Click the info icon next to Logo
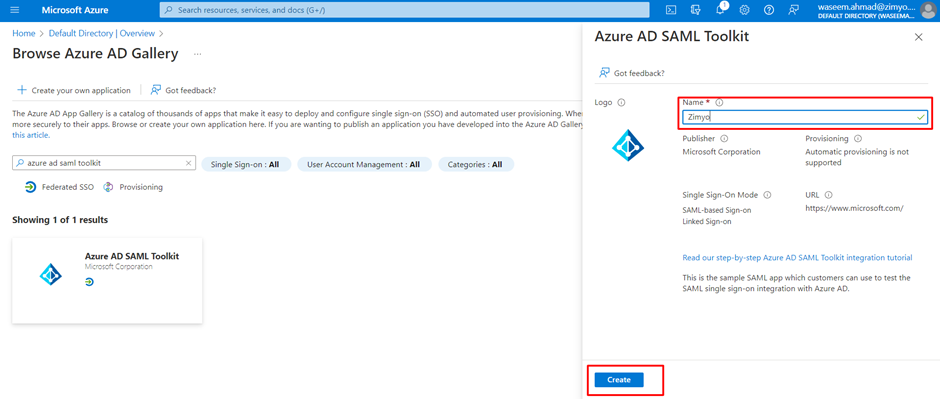Viewport: 940px width, 399px height. pos(621,102)
